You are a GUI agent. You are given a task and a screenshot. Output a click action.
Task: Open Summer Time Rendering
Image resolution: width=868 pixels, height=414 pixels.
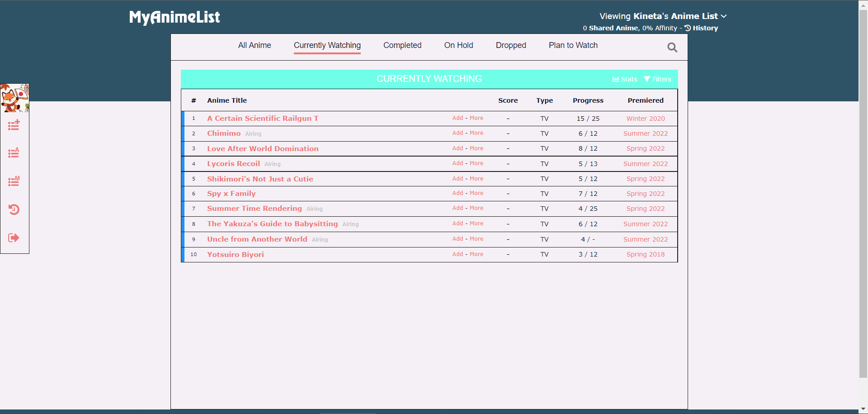(x=255, y=209)
